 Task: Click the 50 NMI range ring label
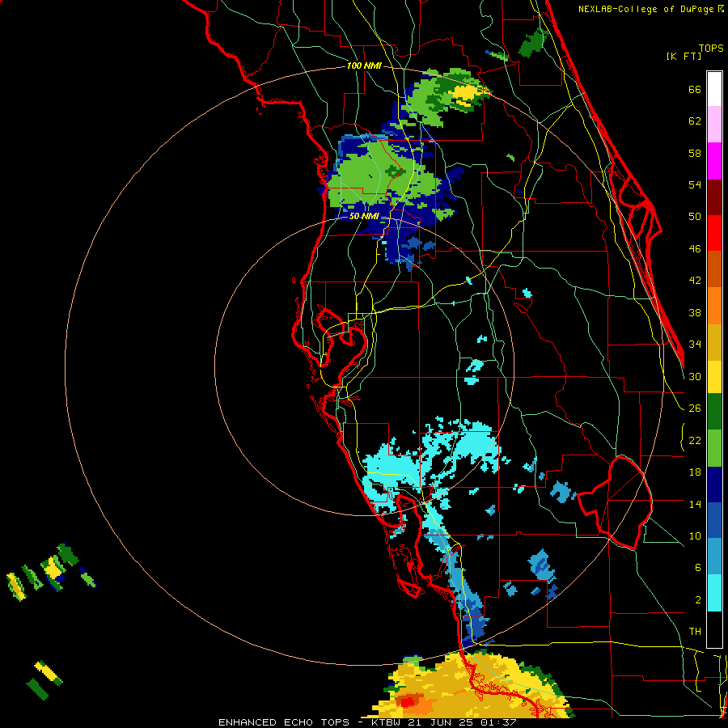click(x=363, y=216)
